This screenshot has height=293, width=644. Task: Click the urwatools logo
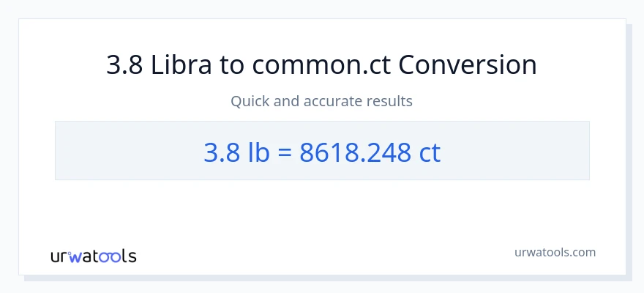click(x=93, y=256)
